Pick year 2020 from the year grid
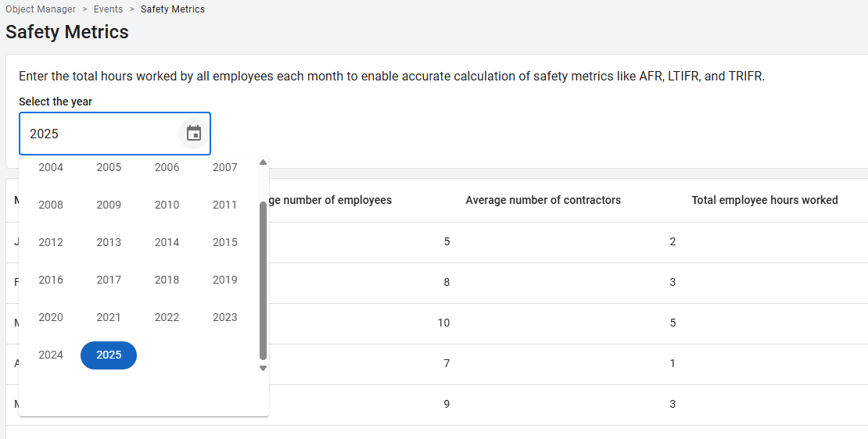 51,317
